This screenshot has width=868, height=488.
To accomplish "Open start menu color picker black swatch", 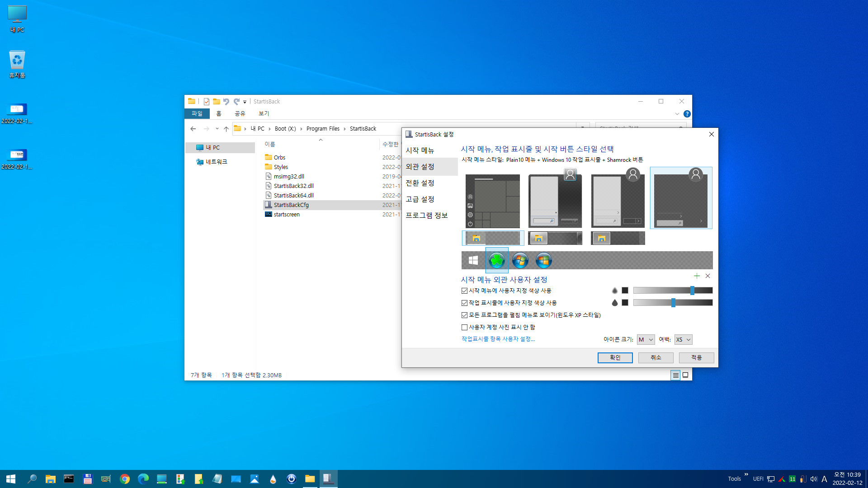I will [x=625, y=291].
